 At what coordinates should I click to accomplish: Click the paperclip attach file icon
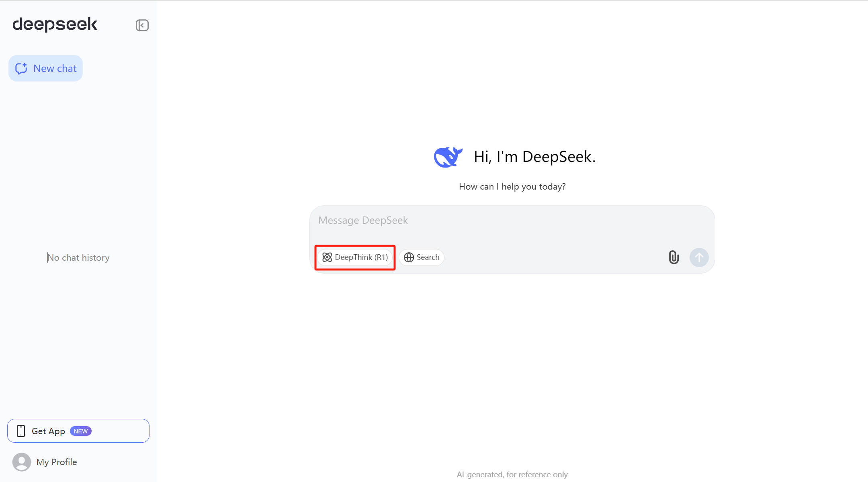click(674, 257)
